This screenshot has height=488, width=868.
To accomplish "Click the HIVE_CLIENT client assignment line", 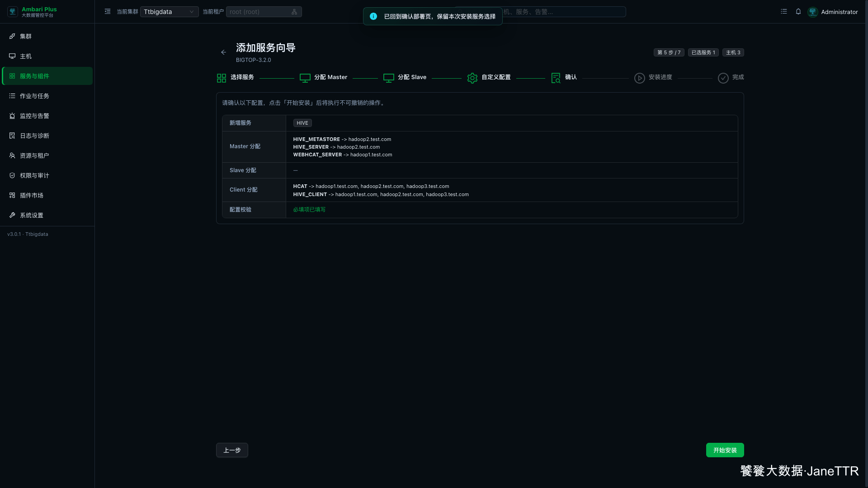I will click(x=381, y=194).
